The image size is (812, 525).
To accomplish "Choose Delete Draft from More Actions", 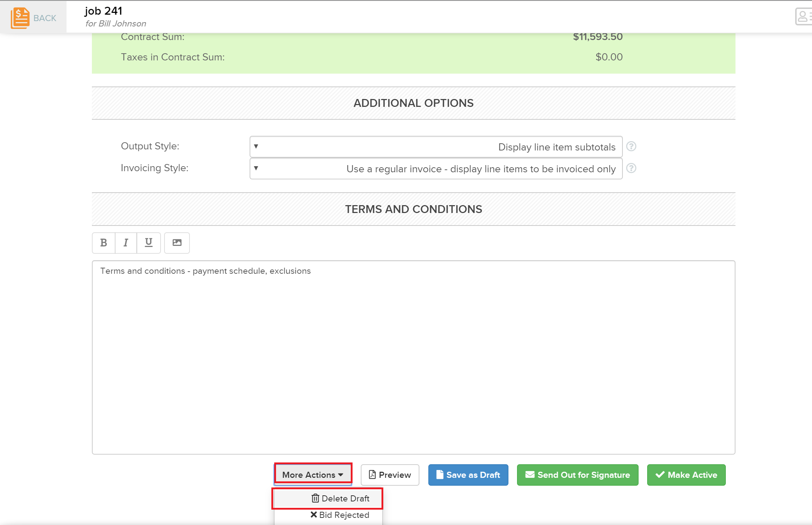I will point(328,498).
